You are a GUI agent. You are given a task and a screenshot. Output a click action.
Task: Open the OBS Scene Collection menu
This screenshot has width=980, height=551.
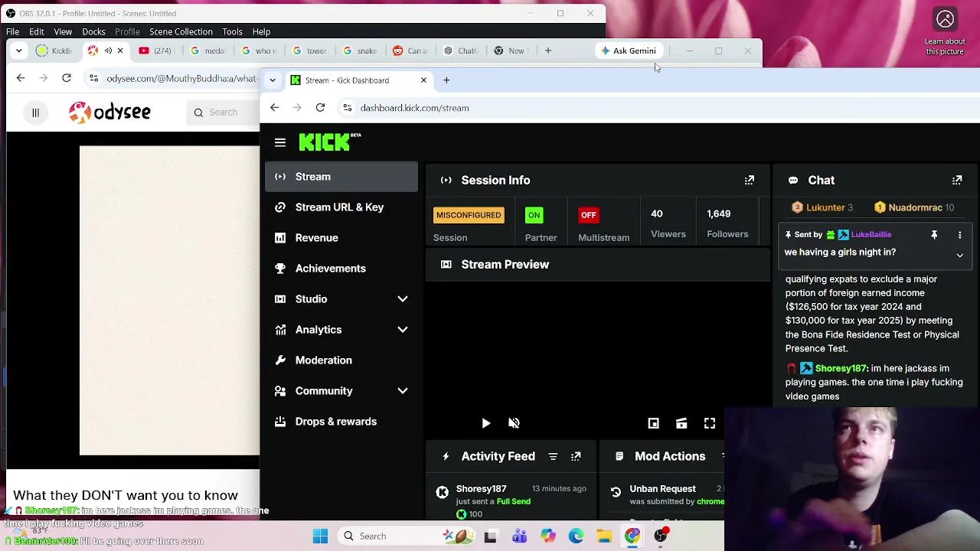pos(181,31)
